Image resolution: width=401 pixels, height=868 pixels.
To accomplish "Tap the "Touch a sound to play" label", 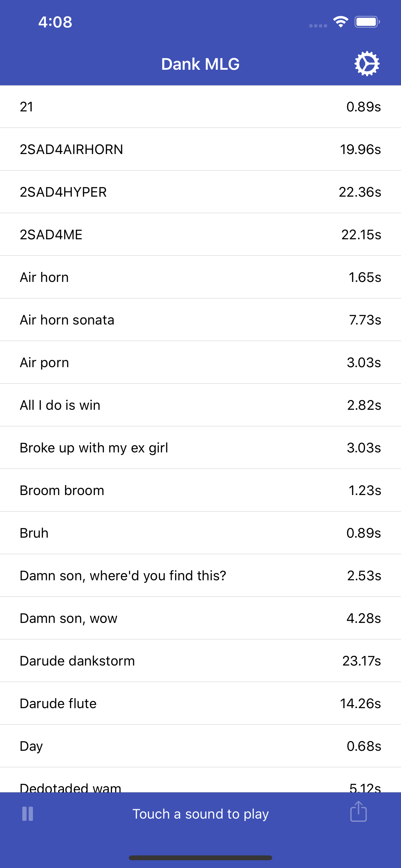I will 200,814.
